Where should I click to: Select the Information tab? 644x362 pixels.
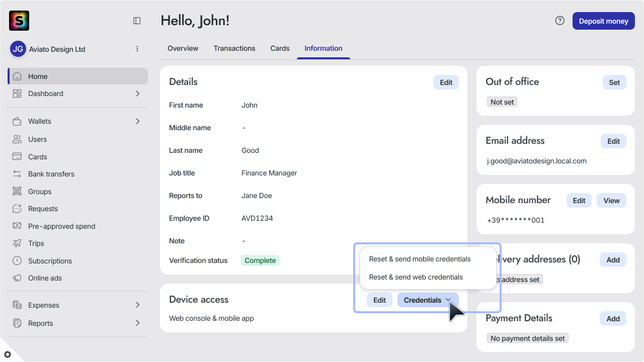click(324, 48)
